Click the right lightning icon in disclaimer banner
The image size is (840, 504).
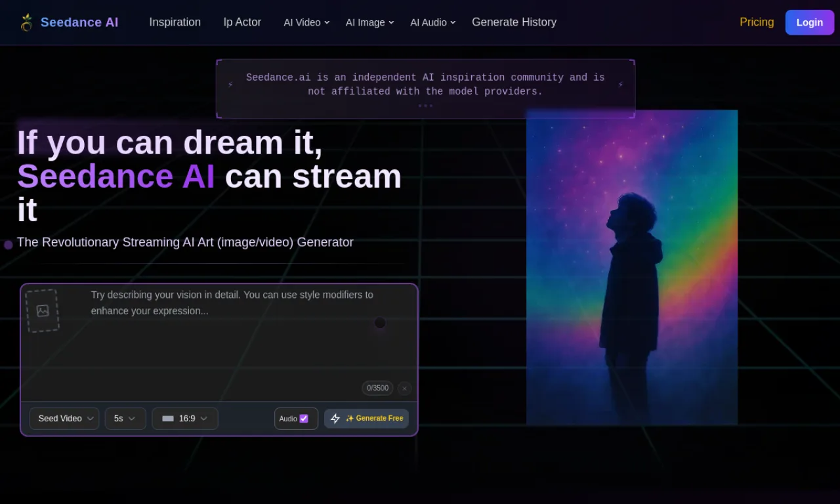(x=621, y=85)
